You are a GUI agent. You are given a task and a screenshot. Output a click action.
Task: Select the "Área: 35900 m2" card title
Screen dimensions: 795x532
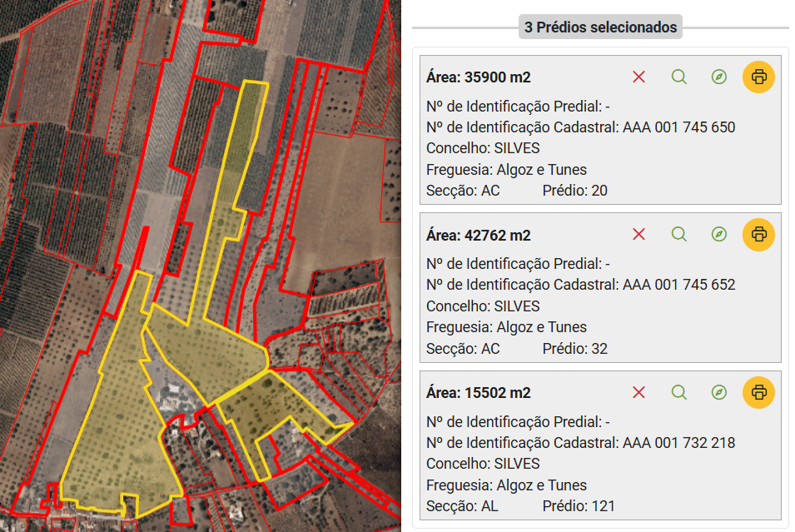pos(478,77)
